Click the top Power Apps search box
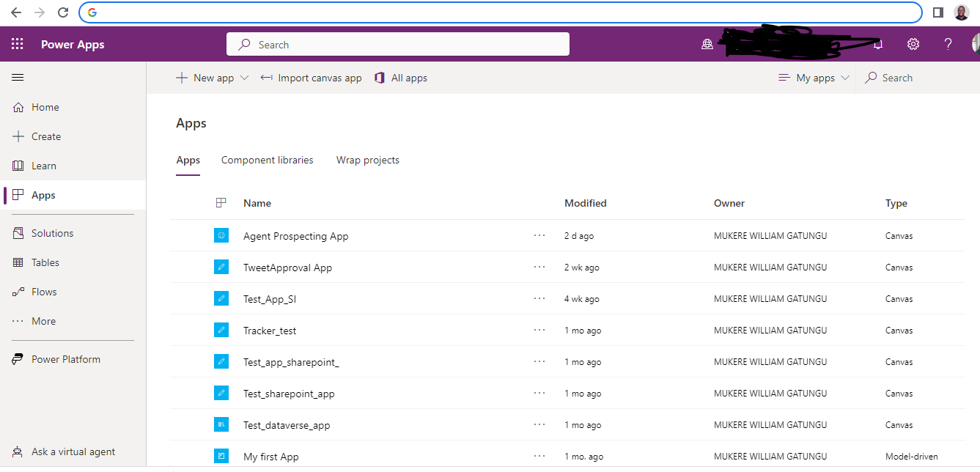Screen dimensions: 980x472 click(398, 45)
